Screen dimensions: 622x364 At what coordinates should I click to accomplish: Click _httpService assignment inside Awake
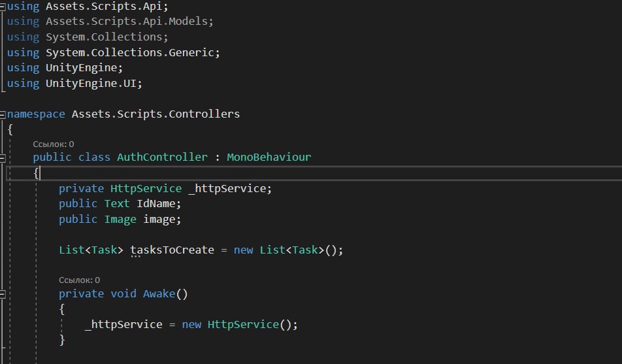click(123, 325)
